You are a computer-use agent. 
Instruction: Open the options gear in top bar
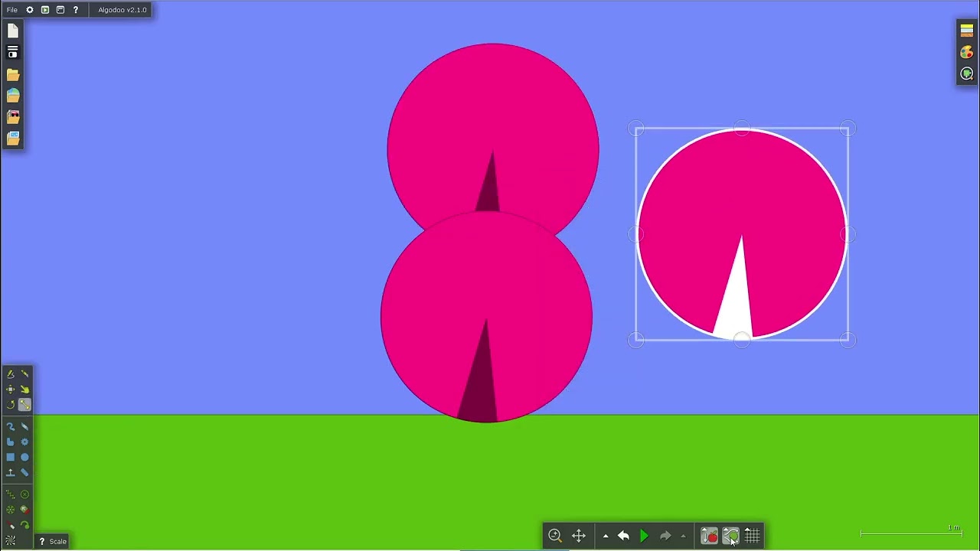[x=30, y=10]
